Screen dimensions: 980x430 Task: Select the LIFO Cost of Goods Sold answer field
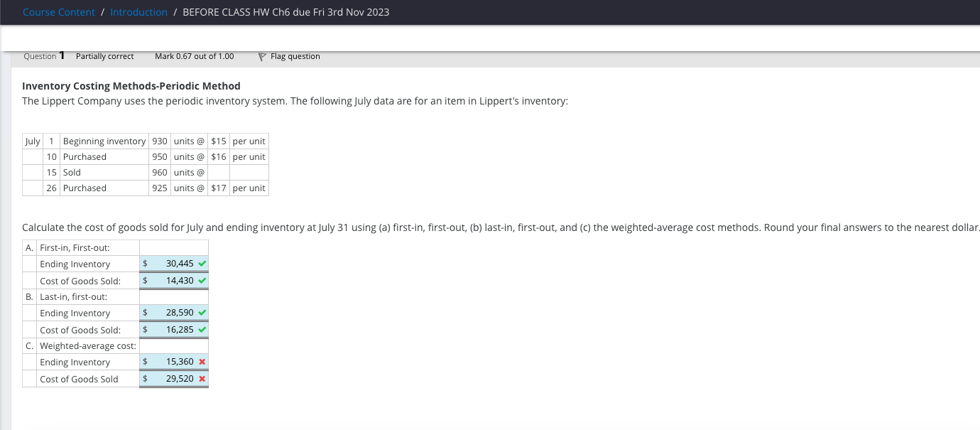tap(173, 329)
